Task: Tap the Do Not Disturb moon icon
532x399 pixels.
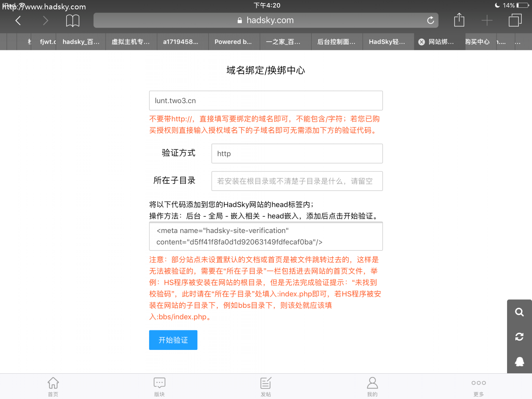Action: [497, 5]
